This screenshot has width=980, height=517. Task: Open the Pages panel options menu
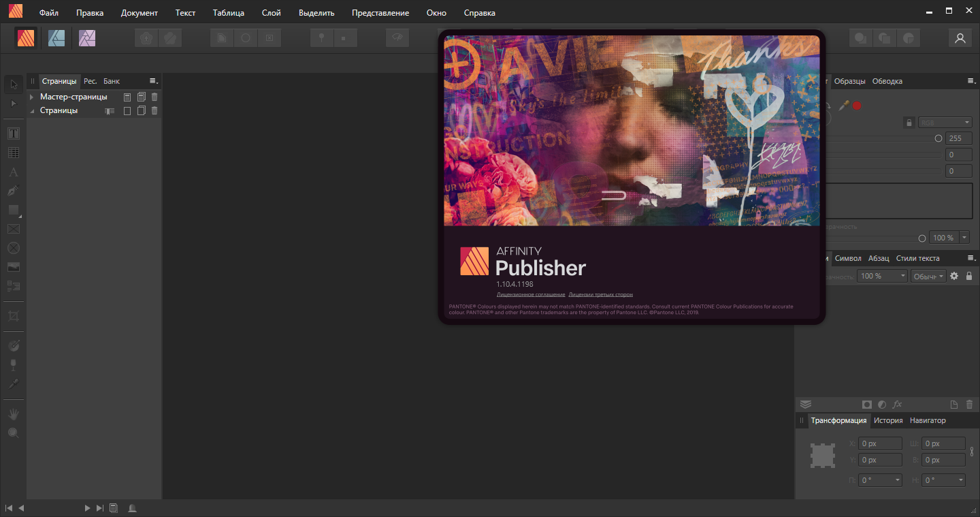[153, 81]
